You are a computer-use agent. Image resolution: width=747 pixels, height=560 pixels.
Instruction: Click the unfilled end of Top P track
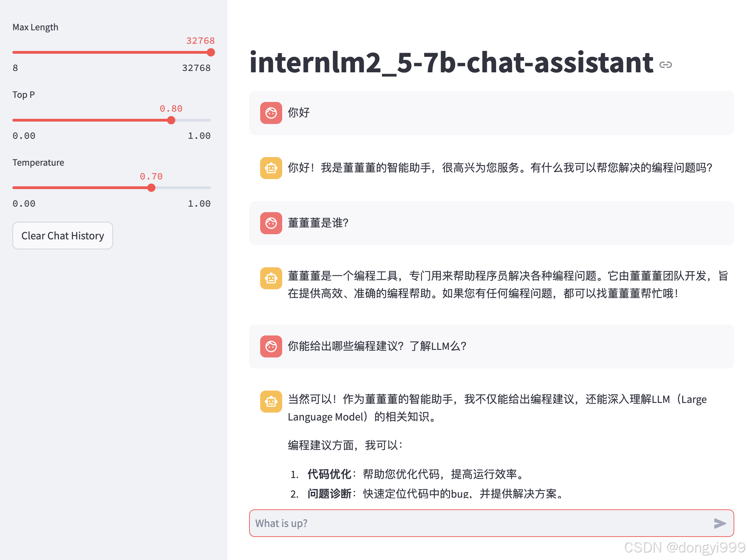click(x=203, y=120)
